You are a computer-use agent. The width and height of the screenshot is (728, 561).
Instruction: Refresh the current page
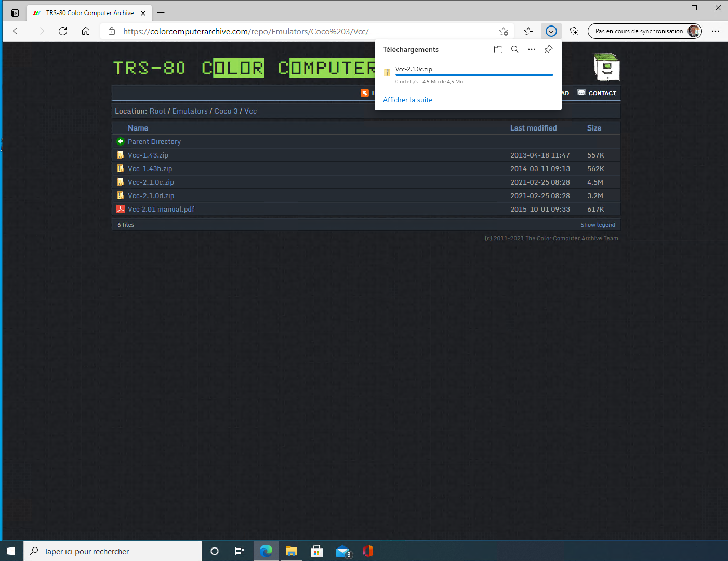pyautogui.click(x=63, y=31)
